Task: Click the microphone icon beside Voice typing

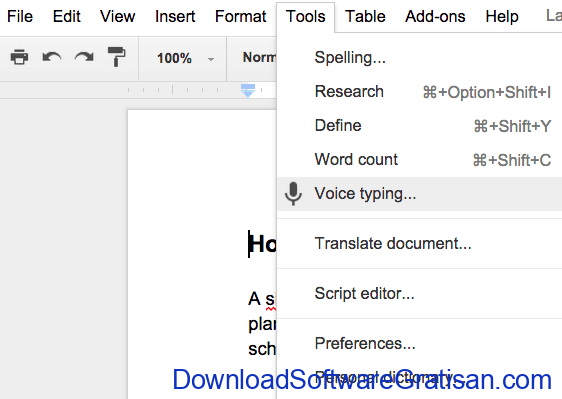Action: coord(293,194)
